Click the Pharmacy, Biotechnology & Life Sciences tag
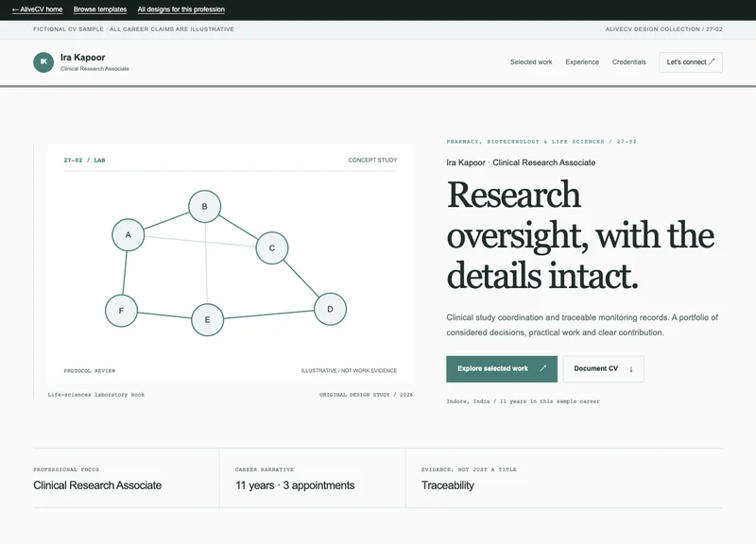Viewport: 756px width, 544px height. (x=541, y=142)
